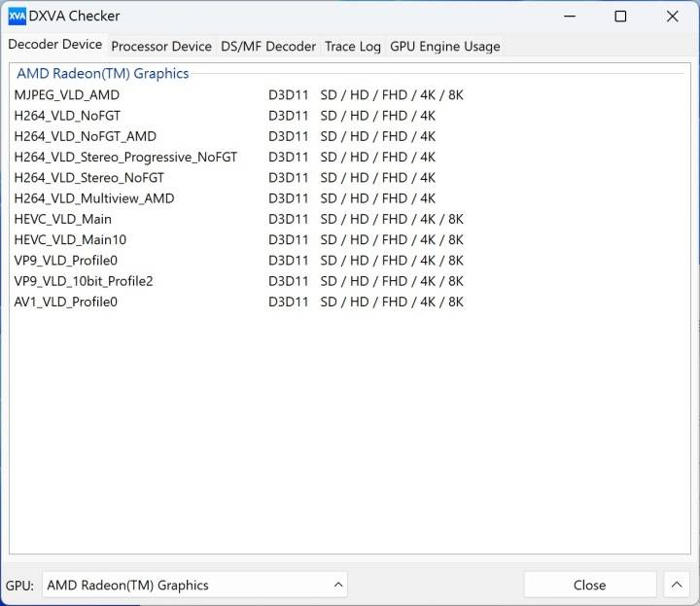This screenshot has height=606, width=700.
Task: Click D3D11 in the MJPEG_VLD_AMD row
Action: click(288, 94)
